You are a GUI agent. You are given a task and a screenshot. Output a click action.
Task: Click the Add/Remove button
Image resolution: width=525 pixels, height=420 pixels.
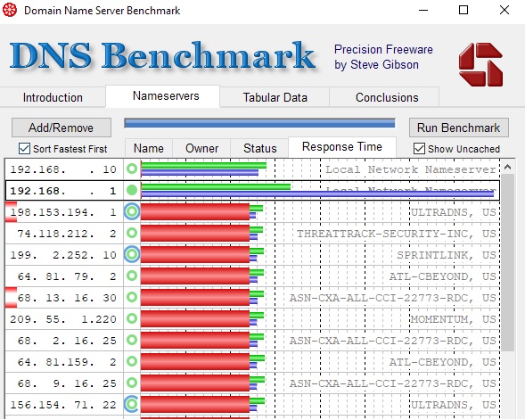coord(62,128)
